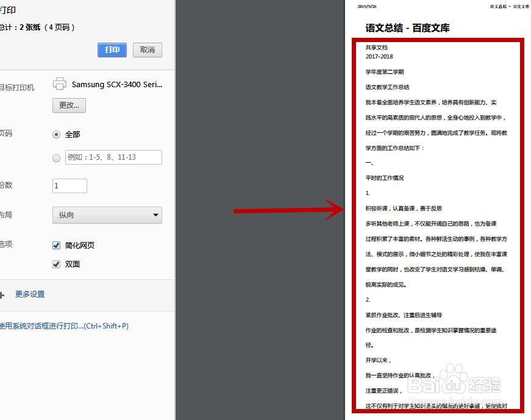The height and width of the screenshot is (420, 531).
Task: Toggle the 简化网页 simplify page checkbox
Action: click(57, 245)
